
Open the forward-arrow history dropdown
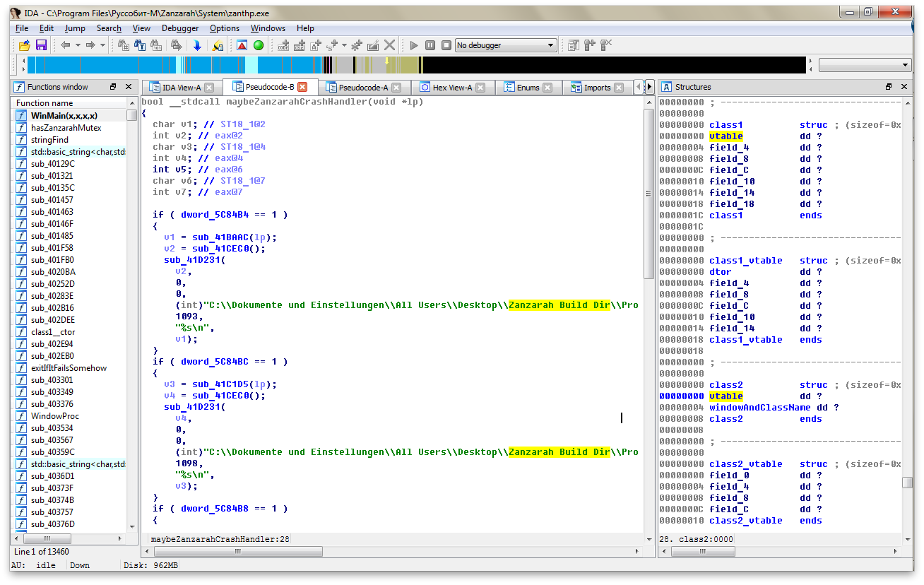102,45
